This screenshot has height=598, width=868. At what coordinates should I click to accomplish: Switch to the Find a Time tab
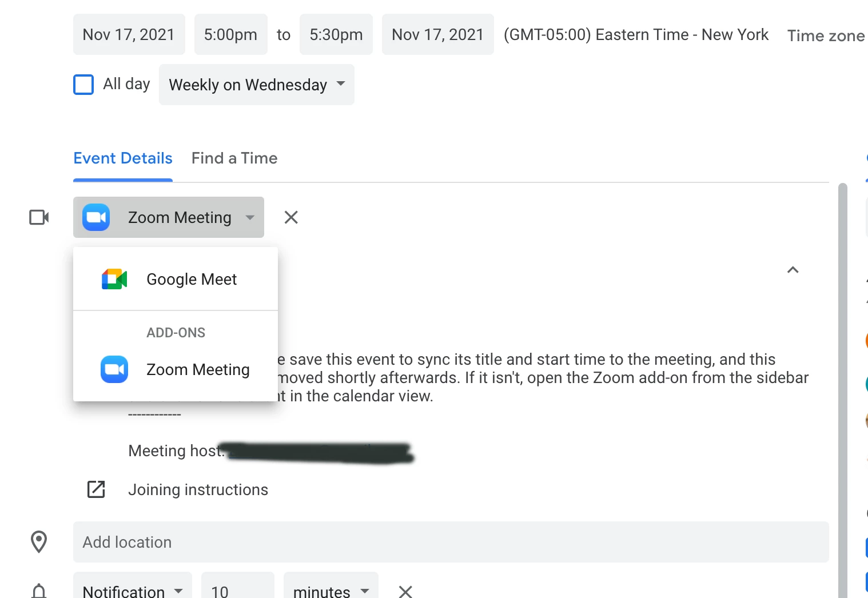point(234,158)
